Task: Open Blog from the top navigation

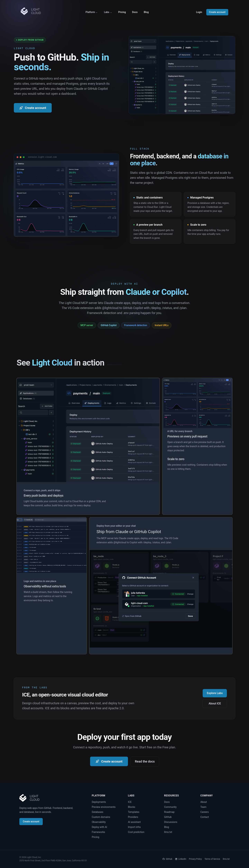Action: [x=146, y=12]
